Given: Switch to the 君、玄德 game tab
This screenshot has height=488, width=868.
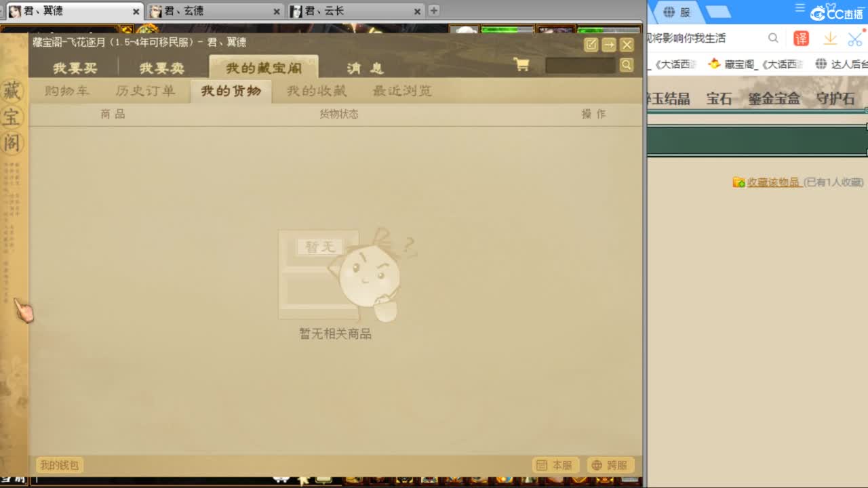Looking at the screenshot, I should click(x=214, y=11).
